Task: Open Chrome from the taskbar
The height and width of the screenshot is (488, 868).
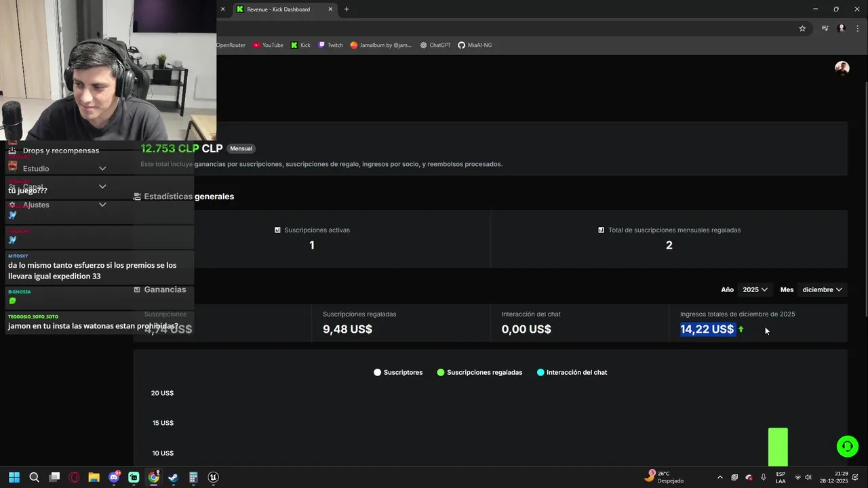Action: (154, 477)
